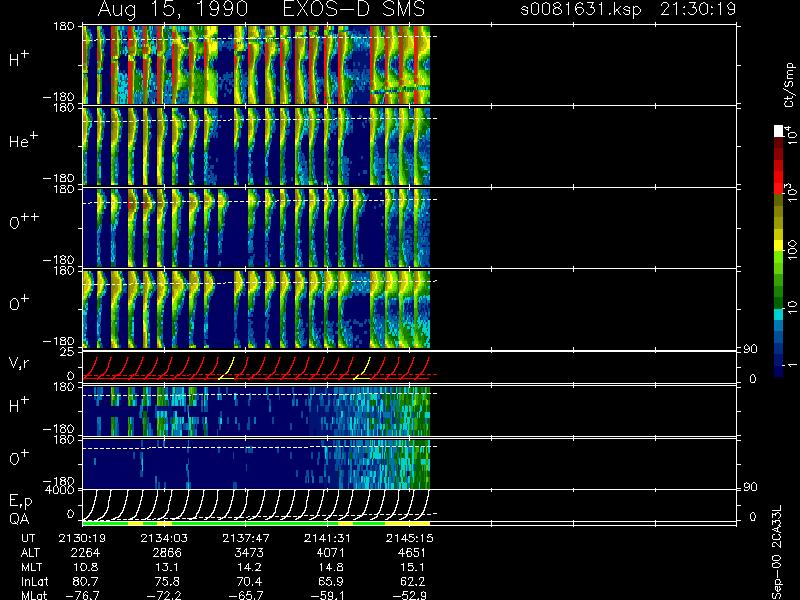Screen dimensions: 800x600
Task: Click the "V,r" panel label
Action: coord(19,363)
